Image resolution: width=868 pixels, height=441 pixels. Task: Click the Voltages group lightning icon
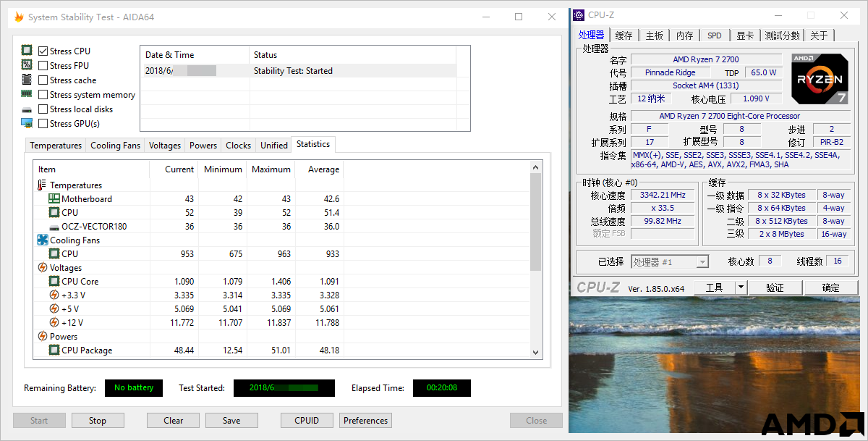click(x=42, y=267)
